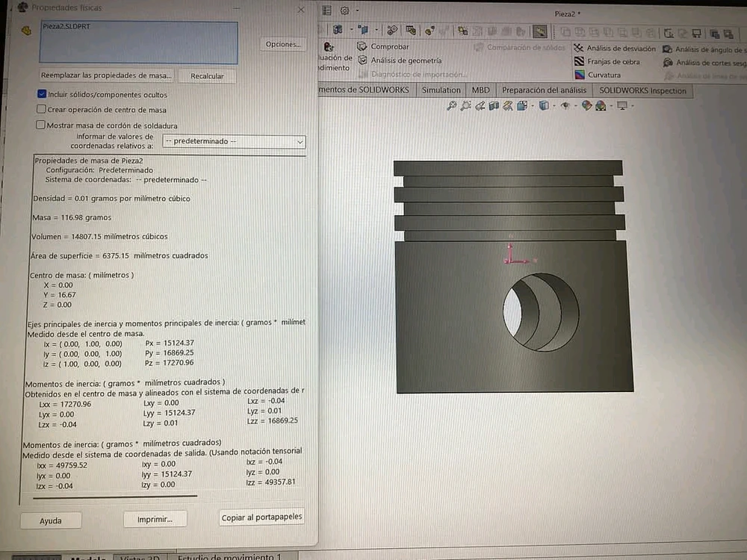Switch to the Simulation tab

(x=441, y=90)
